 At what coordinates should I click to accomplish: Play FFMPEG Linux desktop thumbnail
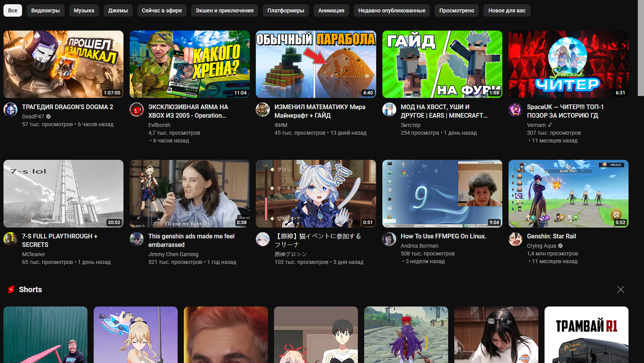pyautogui.click(x=442, y=193)
